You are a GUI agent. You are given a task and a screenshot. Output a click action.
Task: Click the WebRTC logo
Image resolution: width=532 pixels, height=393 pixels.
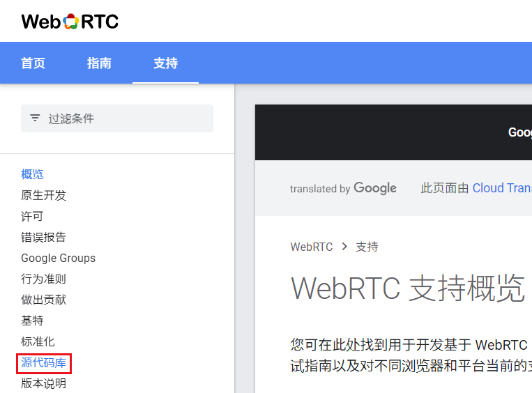[70, 22]
